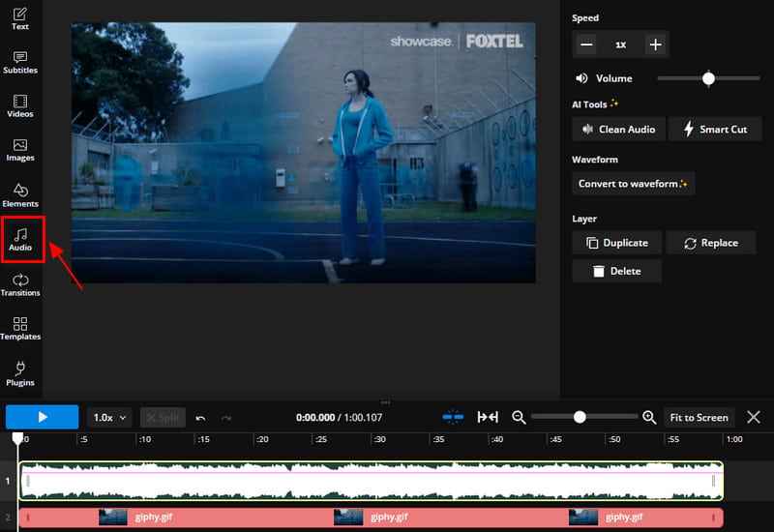Click Convert to waveform button

click(x=634, y=184)
